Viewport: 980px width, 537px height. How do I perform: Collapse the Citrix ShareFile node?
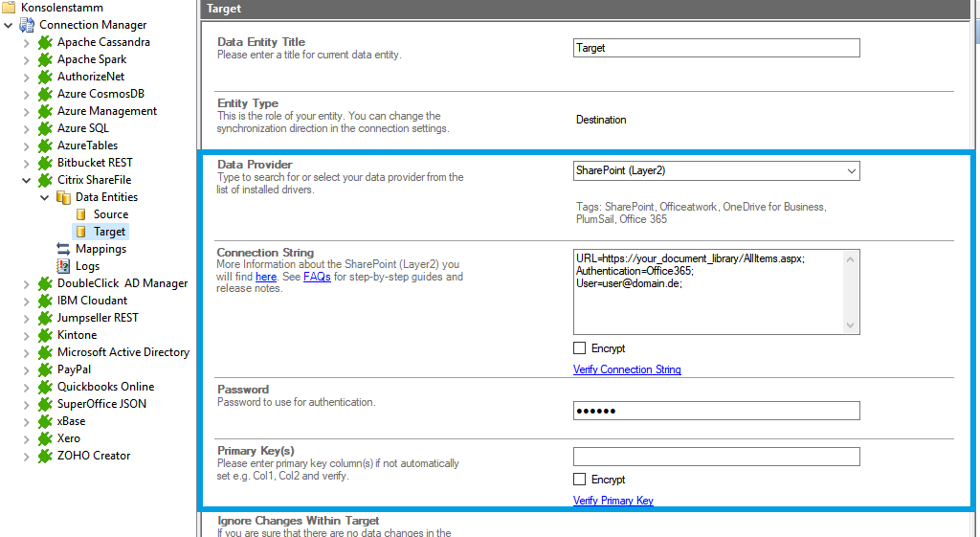point(26,180)
